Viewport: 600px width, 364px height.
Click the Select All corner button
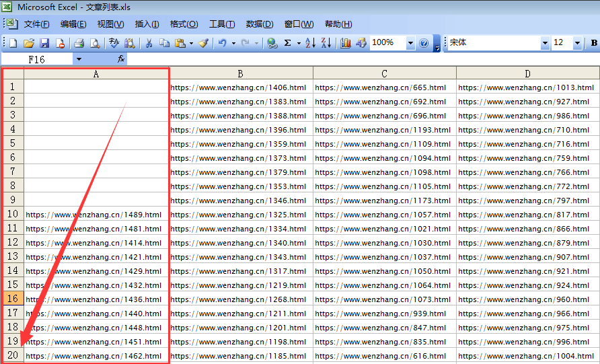click(13, 73)
